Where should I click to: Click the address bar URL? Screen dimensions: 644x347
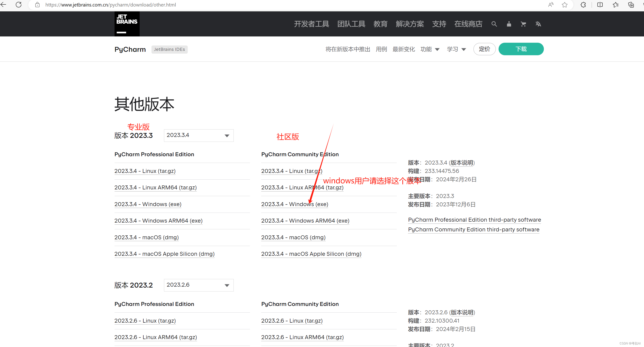(111, 5)
